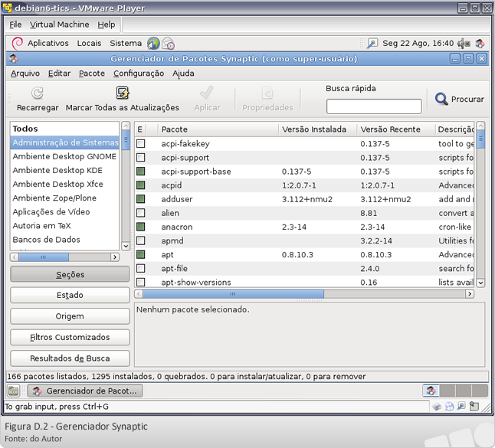Toggle status box for acpi-support
This screenshot has height=448, width=495.
[141, 158]
